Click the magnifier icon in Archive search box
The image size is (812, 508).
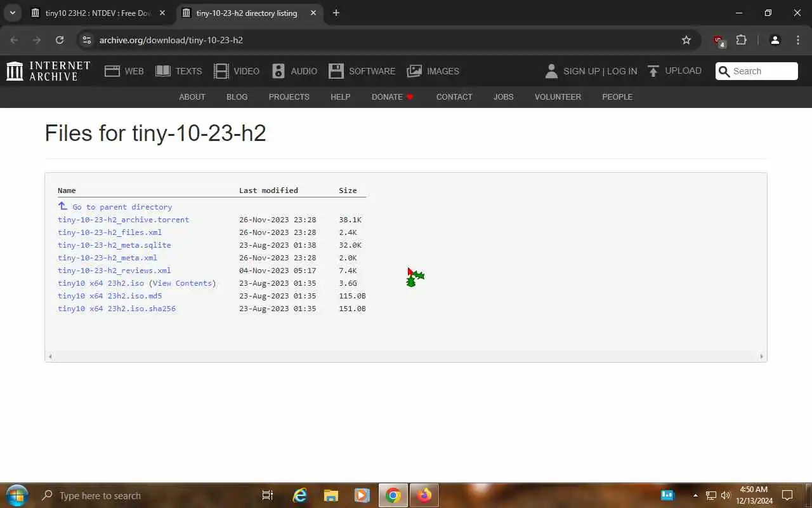pos(724,71)
